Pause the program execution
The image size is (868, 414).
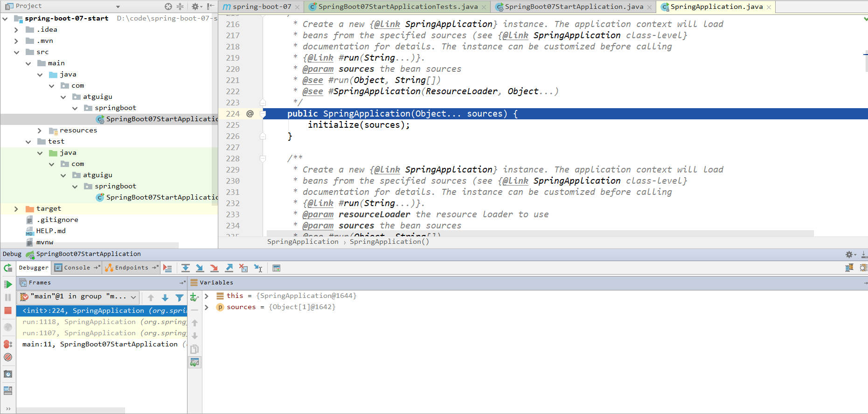click(x=8, y=297)
